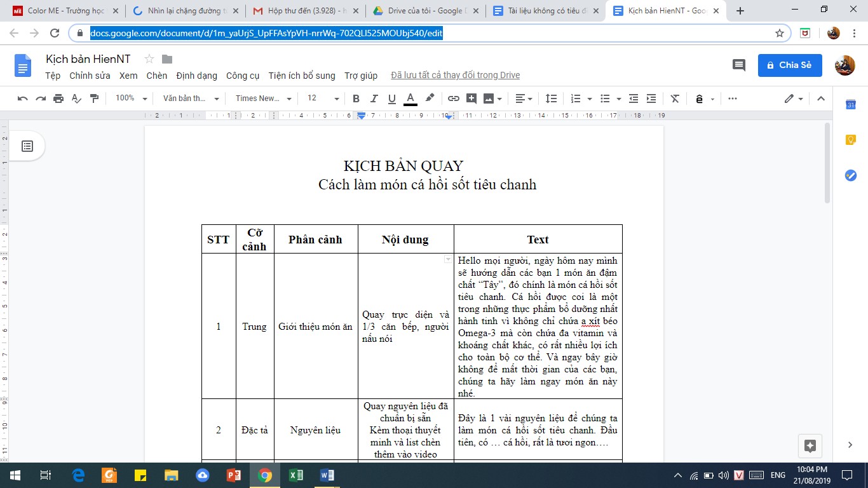868x488 pixels.
Task: Open the Chỉnh sửa menu
Action: coord(90,76)
